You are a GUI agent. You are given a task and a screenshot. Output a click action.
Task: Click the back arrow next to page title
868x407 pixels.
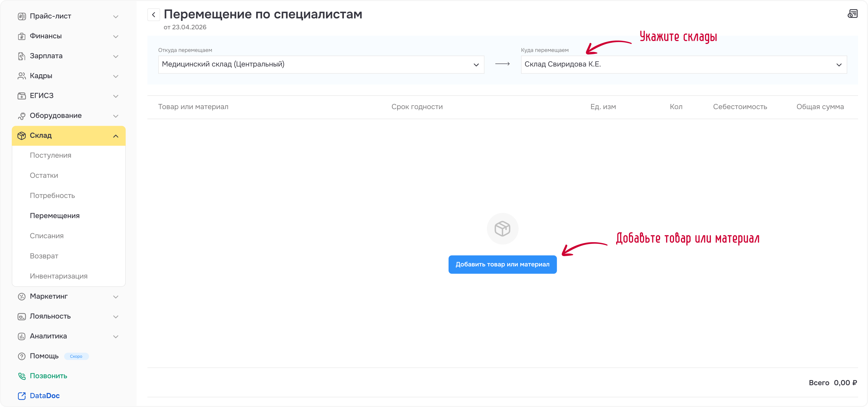pyautogui.click(x=154, y=15)
